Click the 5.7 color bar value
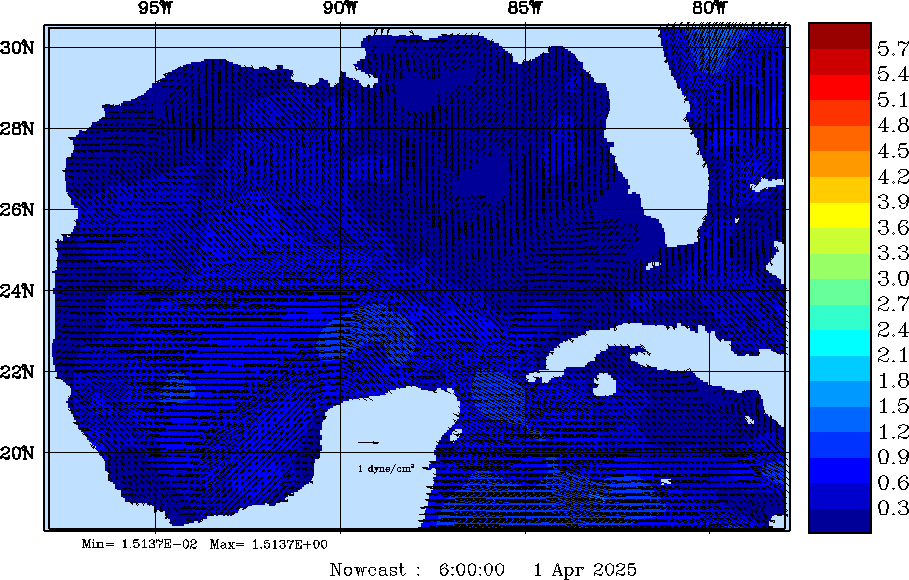909x580 pixels. point(893,49)
